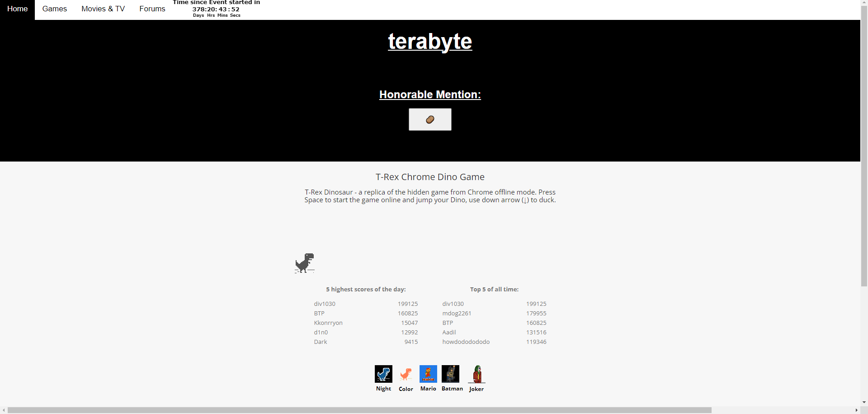Click score value 119346

pos(536,342)
